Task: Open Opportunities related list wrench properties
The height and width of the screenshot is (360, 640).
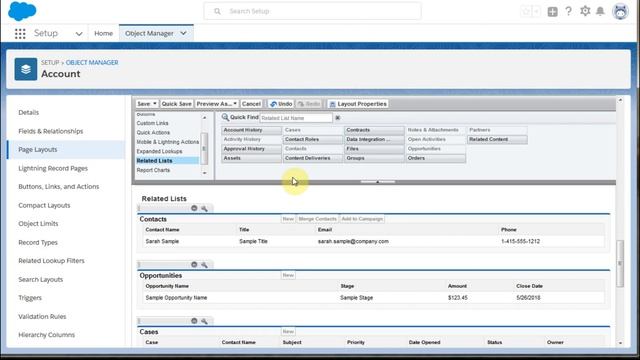Action: click(204, 264)
